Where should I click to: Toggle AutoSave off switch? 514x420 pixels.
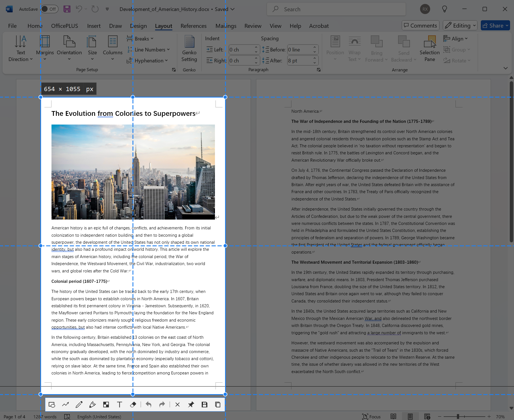pos(50,9)
